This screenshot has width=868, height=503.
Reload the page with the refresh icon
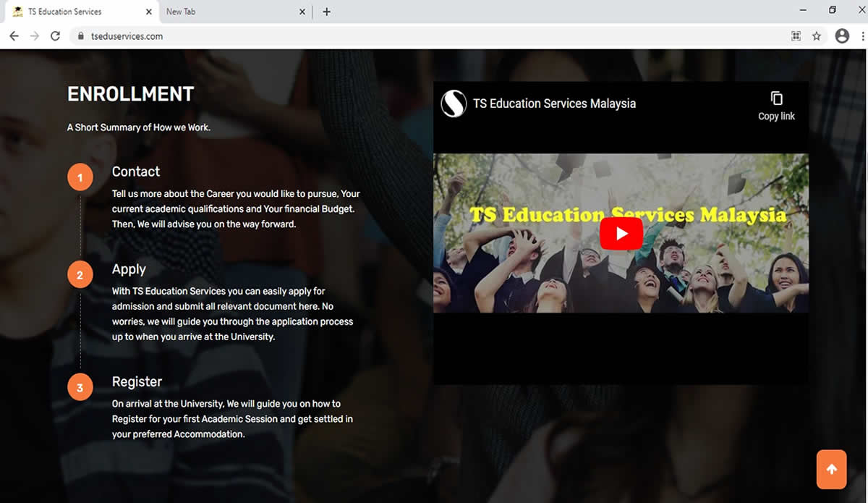click(x=55, y=35)
